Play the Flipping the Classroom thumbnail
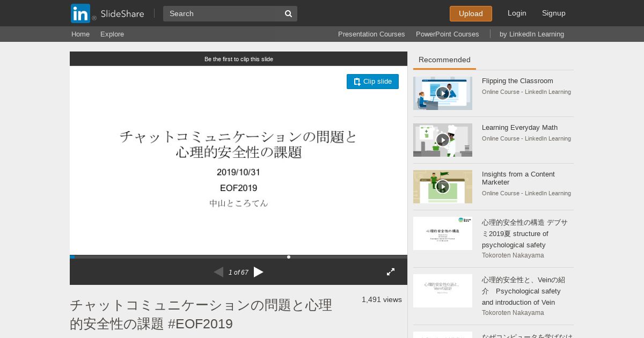Image resolution: width=644 pixels, height=338 pixels. (443, 93)
